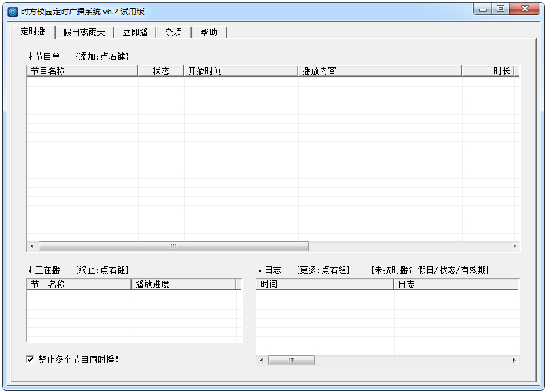The width and height of the screenshot is (547, 392).
Task: Switch to the 定时播 tab
Action: click(x=33, y=31)
